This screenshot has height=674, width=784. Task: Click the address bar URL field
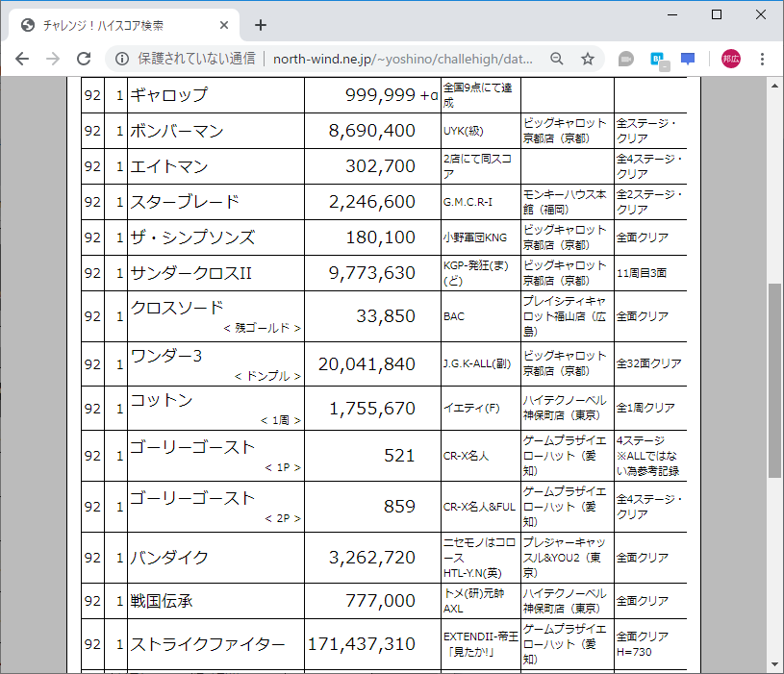coord(402,59)
